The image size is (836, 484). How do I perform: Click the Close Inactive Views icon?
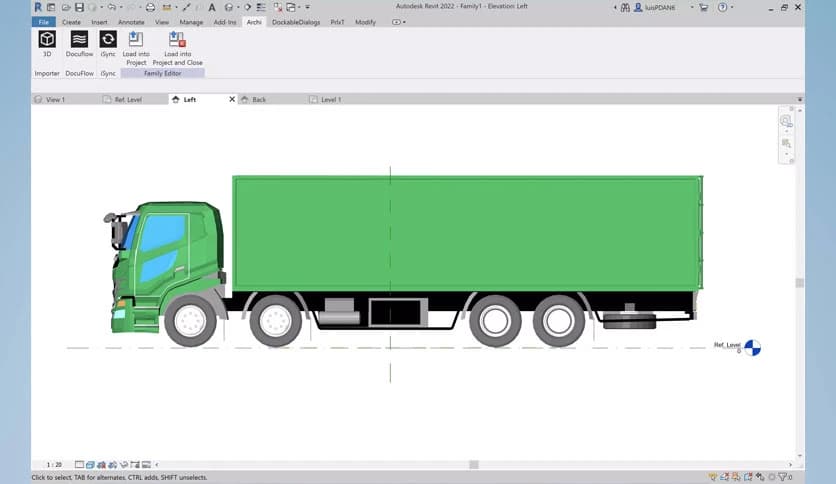point(278,7)
